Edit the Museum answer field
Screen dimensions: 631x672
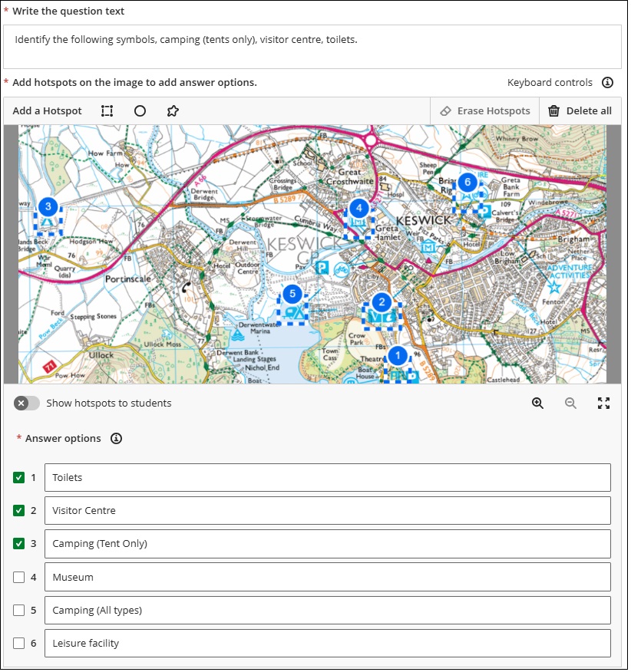coord(328,577)
